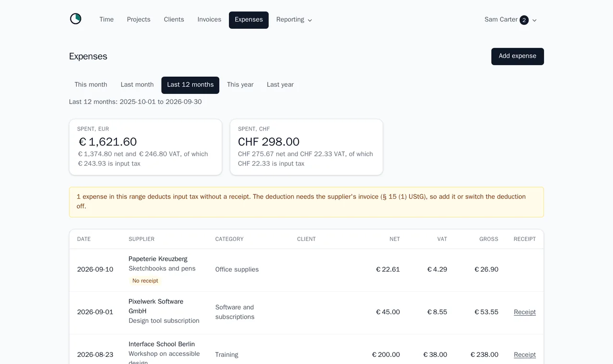Click the Sketchbooks and pens description
Viewport: 613px width, 364px height.
162,269
